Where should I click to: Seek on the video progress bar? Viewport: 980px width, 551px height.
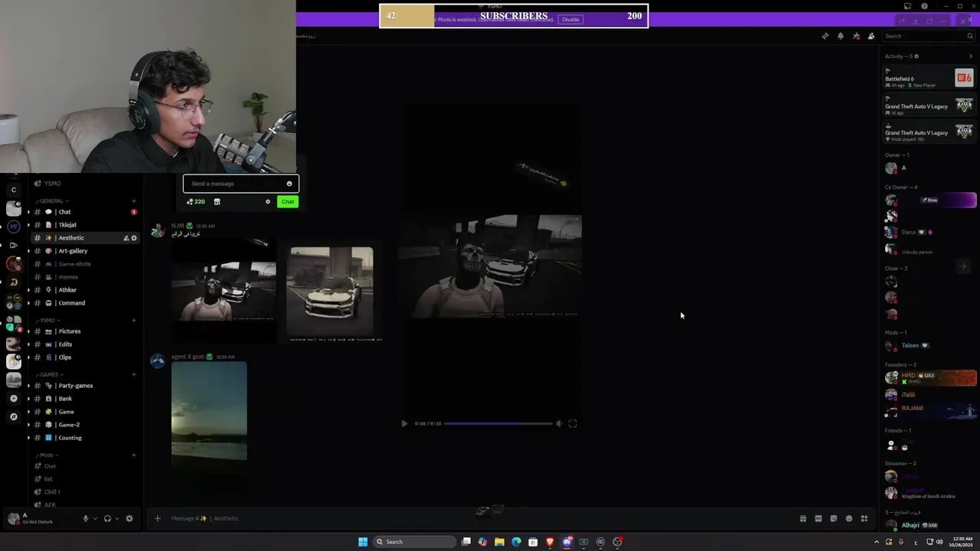click(x=498, y=423)
